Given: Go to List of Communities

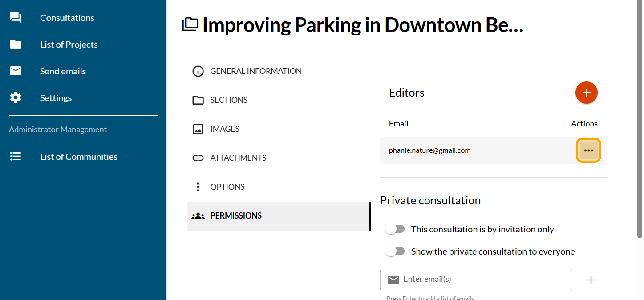Looking at the screenshot, I should pyautogui.click(x=79, y=157).
